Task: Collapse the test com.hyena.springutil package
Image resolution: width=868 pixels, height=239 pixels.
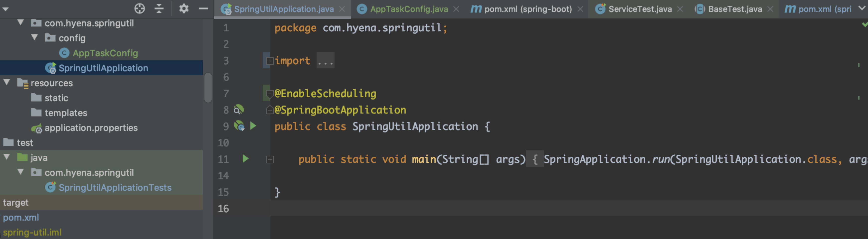Action: pos(20,172)
